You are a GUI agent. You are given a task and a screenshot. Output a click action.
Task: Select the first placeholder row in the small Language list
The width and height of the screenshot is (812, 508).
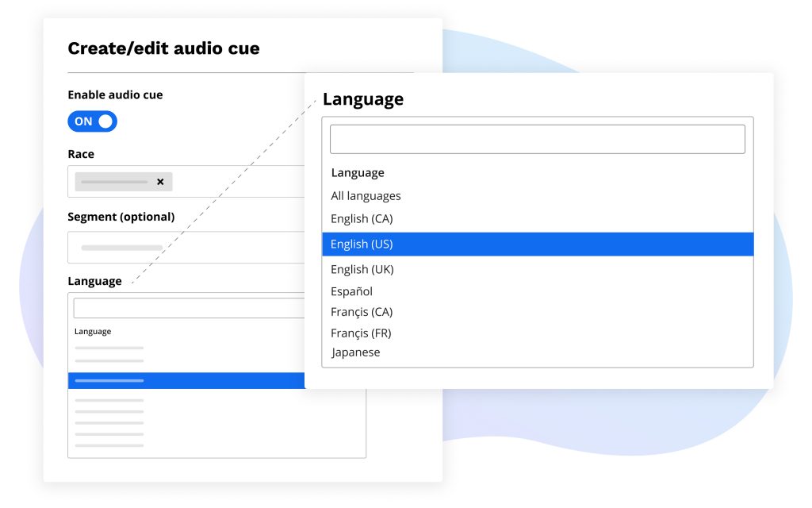click(109, 348)
